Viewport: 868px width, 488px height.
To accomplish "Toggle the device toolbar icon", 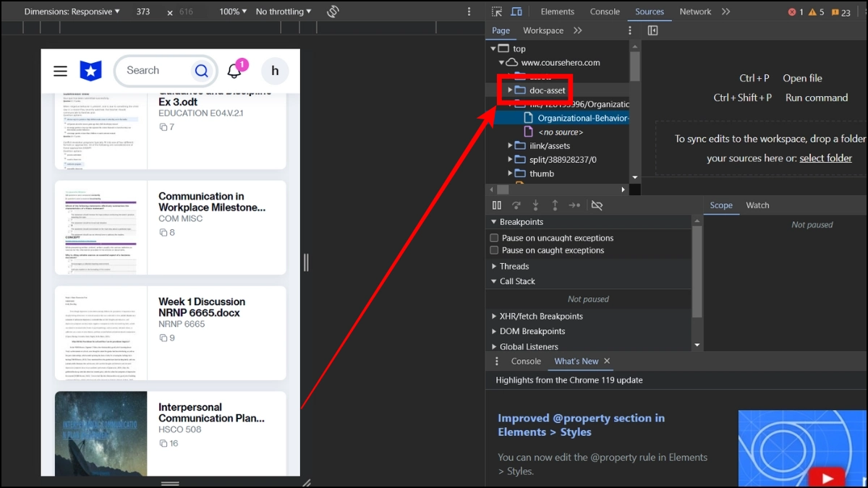I will pyautogui.click(x=516, y=12).
